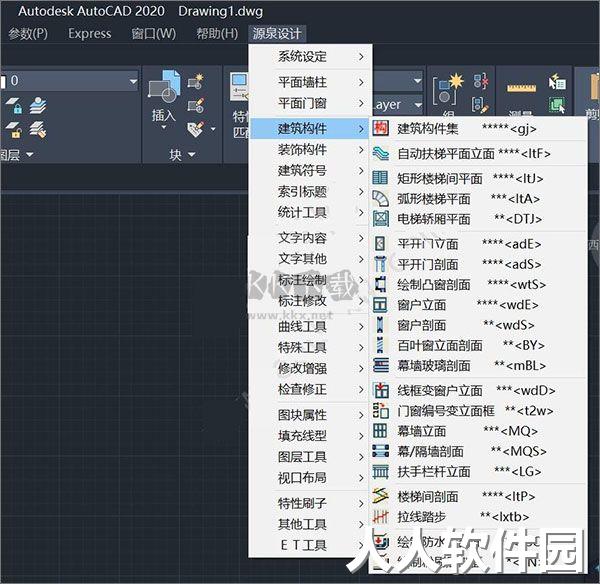The image size is (600, 584).
Task: Open the Layer property dropdown
Action: [418, 104]
